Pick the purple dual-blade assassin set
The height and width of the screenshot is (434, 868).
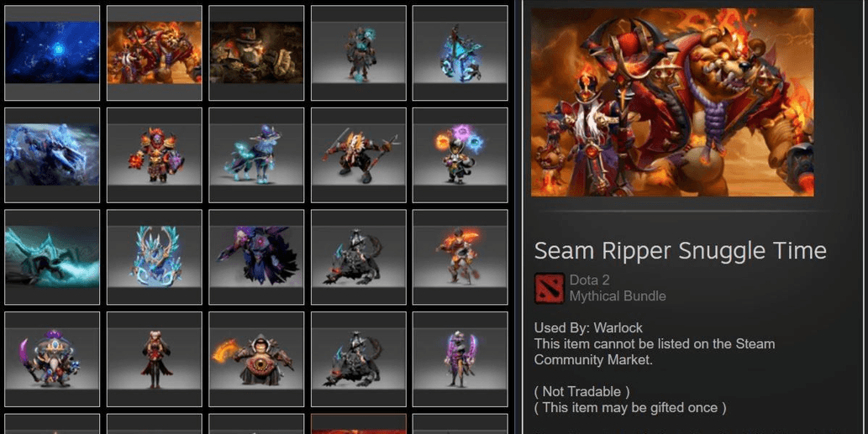[460, 359]
